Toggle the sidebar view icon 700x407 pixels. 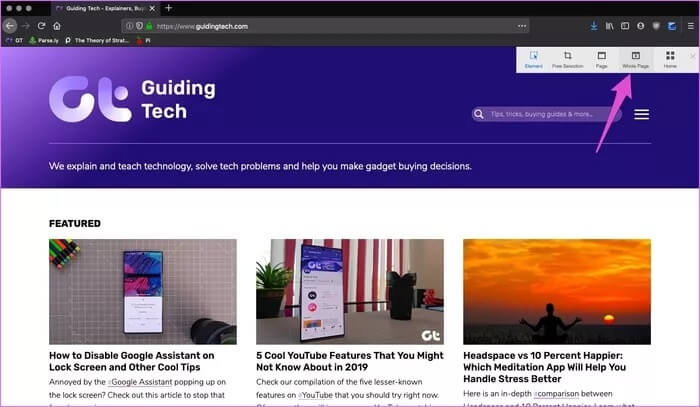tap(625, 26)
